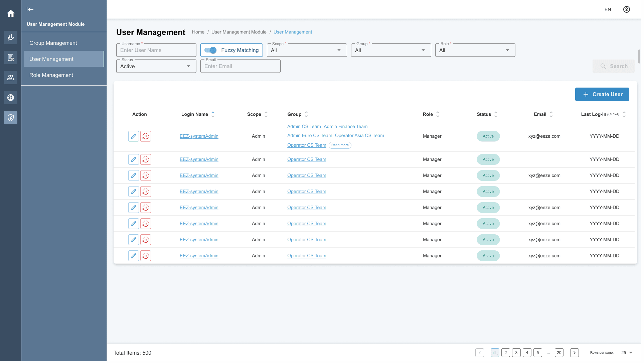
Task: Open Role Management menu item
Action: pos(64,75)
